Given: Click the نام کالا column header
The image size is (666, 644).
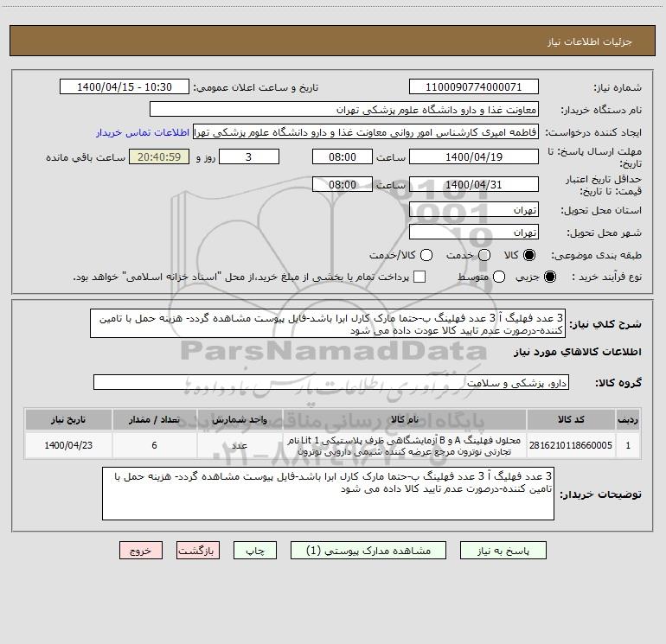Looking at the screenshot, I should coord(405,419).
